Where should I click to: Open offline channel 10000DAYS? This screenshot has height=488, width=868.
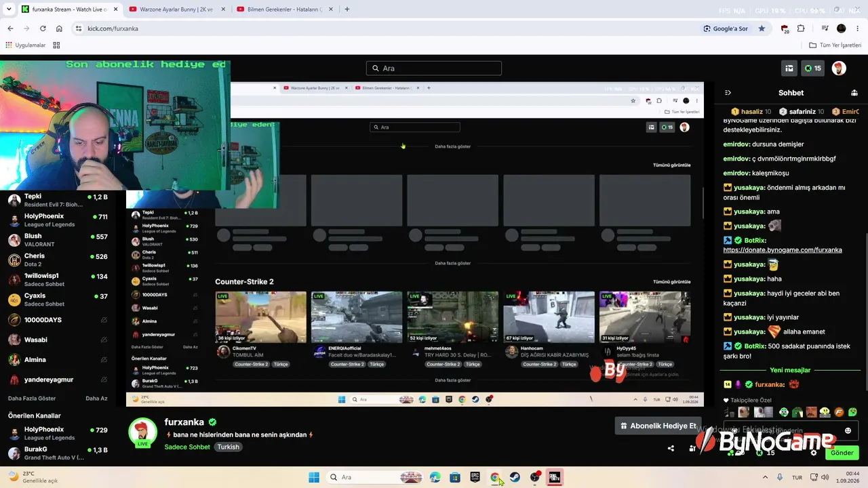point(58,320)
